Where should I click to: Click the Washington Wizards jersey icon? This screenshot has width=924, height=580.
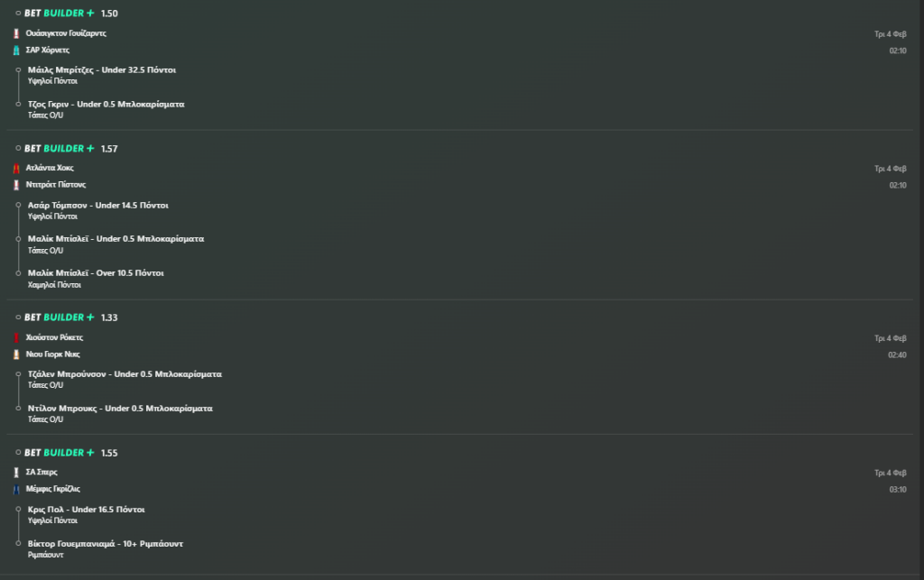(x=16, y=33)
